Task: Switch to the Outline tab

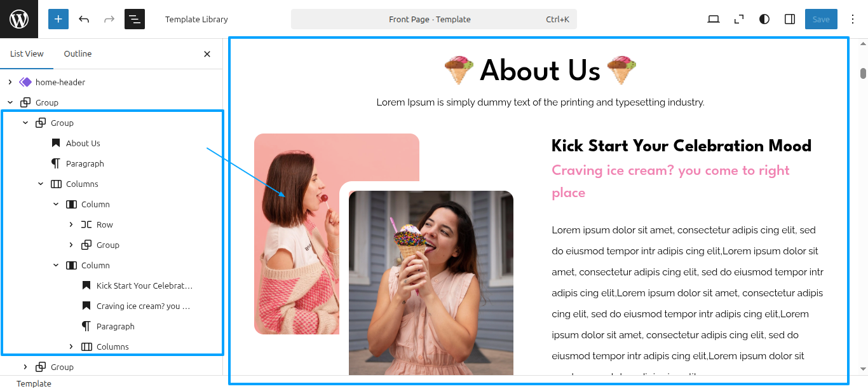Action: tap(78, 54)
